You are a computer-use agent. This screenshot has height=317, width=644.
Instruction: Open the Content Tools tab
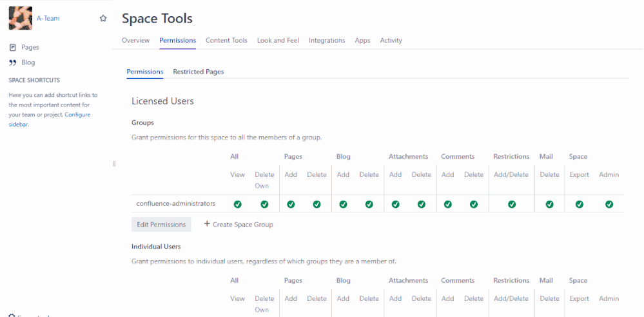coord(226,40)
